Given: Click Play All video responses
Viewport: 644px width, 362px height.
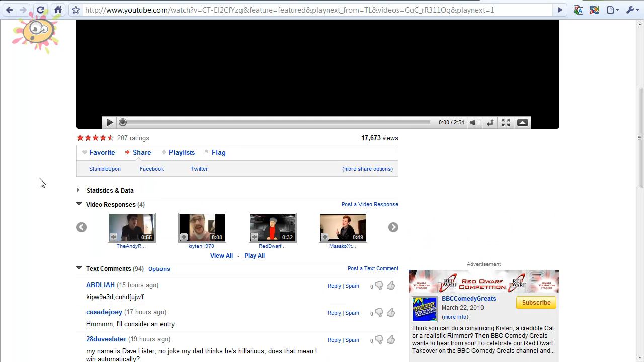Looking at the screenshot, I should [x=254, y=256].
